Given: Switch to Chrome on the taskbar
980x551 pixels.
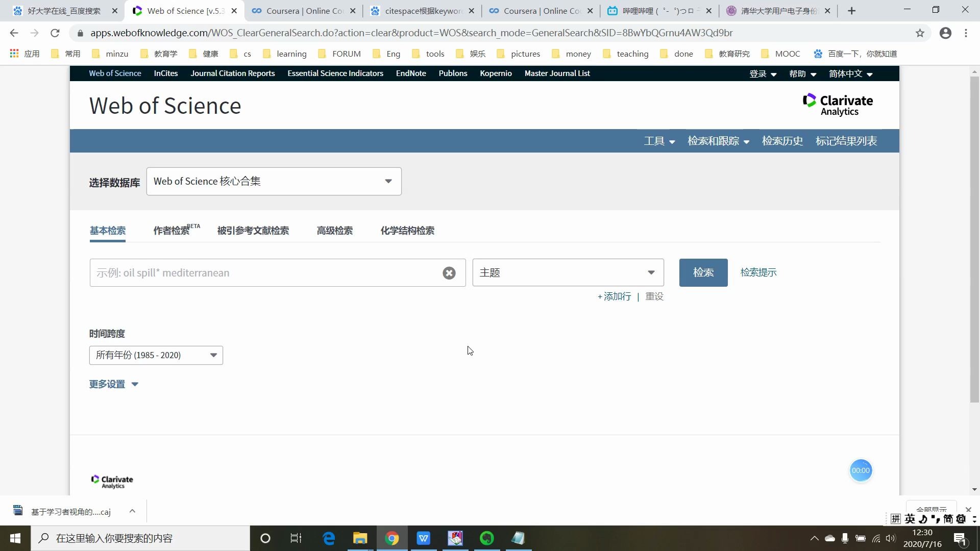Looking at the screenshot, I should point(392,538).
